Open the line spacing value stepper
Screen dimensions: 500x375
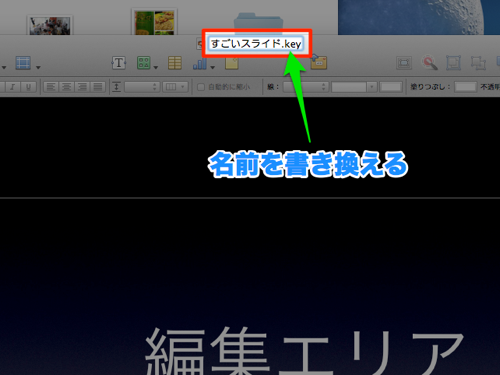pyautogui.click(x=142, y=87)
